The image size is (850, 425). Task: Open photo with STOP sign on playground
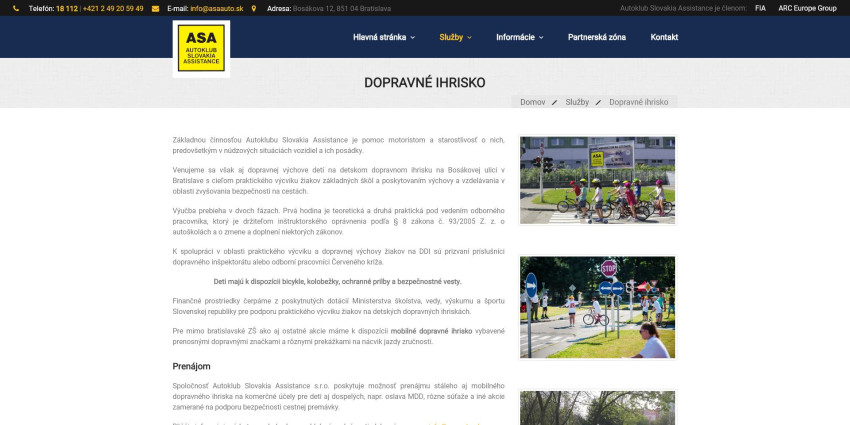pos(597,307)
